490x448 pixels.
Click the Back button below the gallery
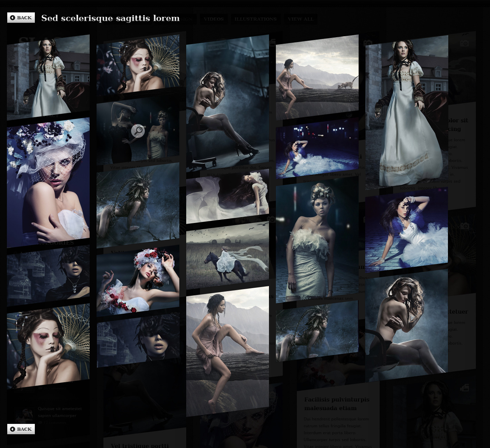(x=21, y=429)
